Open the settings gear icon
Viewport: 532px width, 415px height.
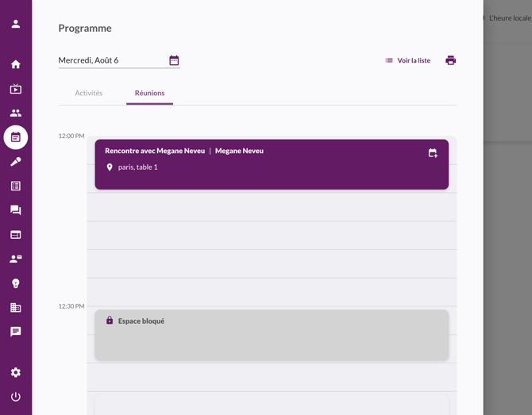(16, 372)
